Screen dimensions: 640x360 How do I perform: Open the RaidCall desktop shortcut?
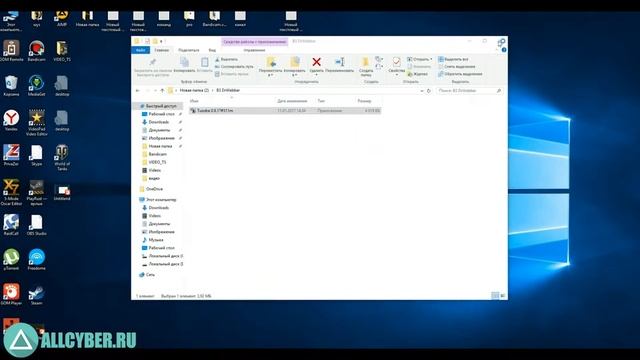[x=11, y=225]
